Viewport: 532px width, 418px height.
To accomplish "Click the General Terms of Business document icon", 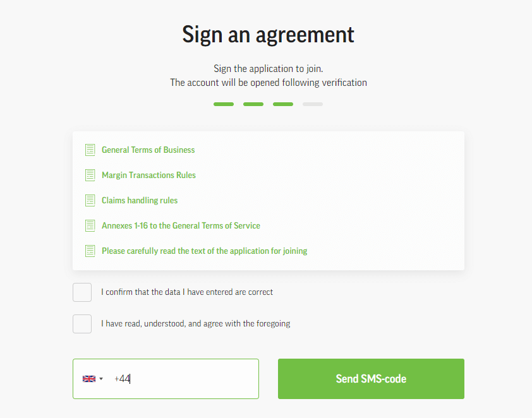I will (x=90, y=150).
